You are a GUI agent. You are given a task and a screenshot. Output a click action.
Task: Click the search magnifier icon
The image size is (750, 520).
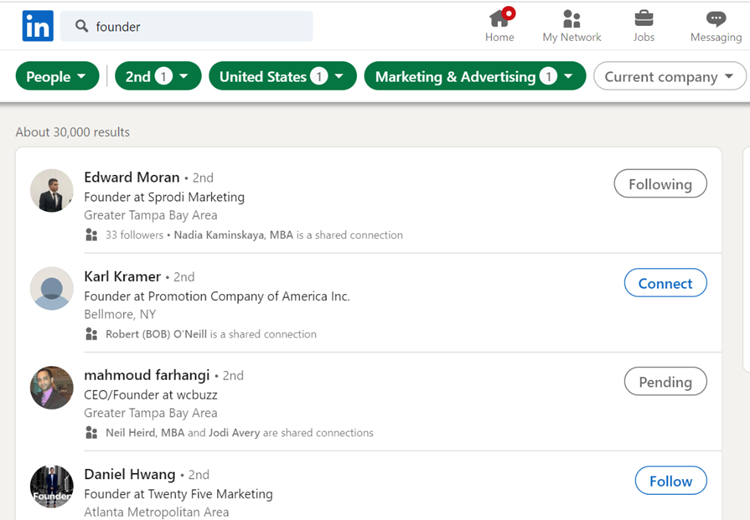[x=82, y=26]
